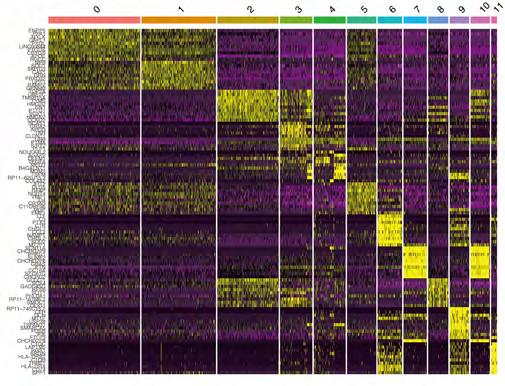
Task: Click the heatmap panel under cluster 1
Action: (x=179, y=201)
